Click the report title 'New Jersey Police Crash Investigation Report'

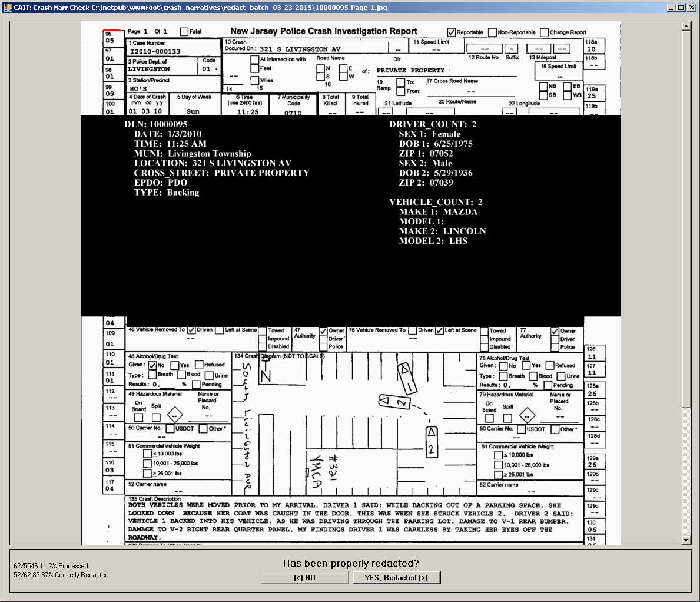tap(324, 31)
